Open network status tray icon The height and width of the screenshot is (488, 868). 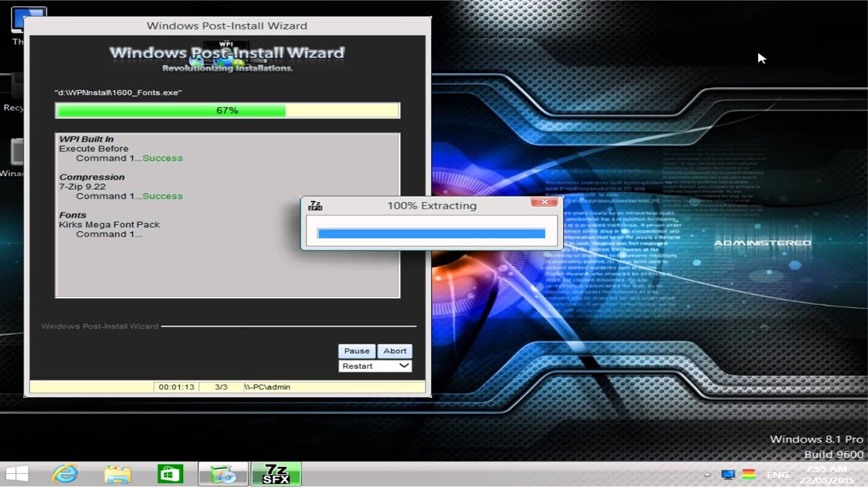pos(728,474)
